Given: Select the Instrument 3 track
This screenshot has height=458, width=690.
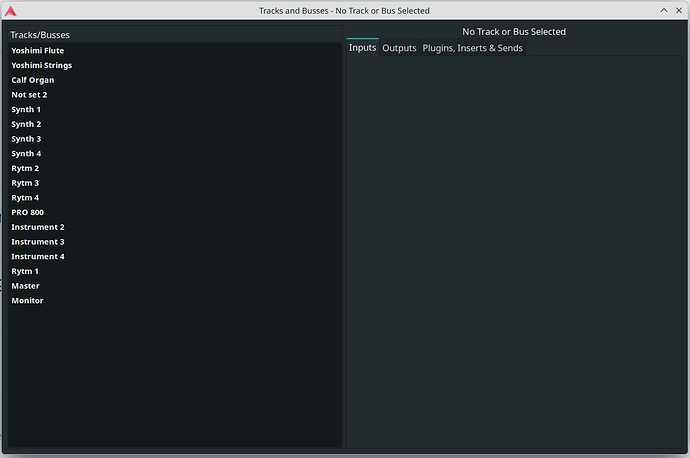Looking at the screenshot, I should pyautogui.click(x=175, y=242).
